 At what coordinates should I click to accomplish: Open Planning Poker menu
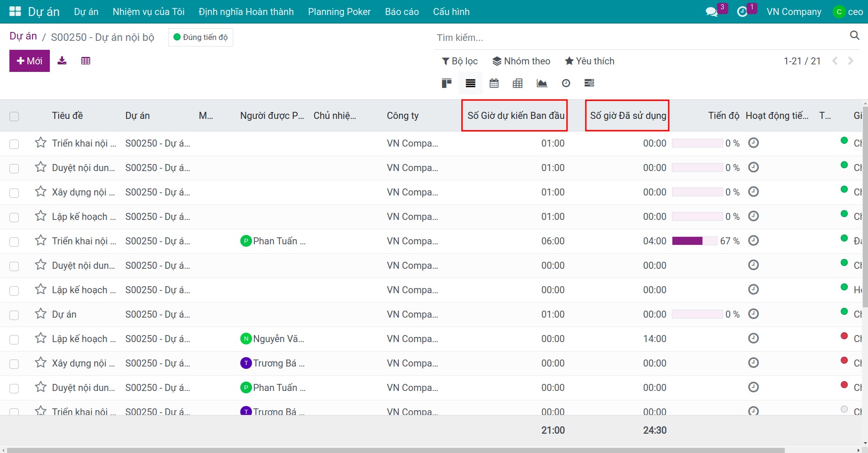pyautogui.click(x=339, y=12)
